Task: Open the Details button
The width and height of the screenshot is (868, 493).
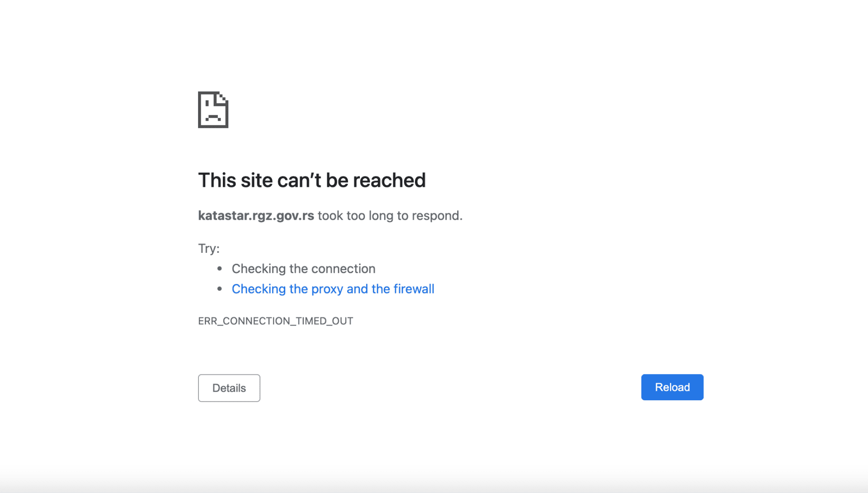Action: click(x=229, y=388)
